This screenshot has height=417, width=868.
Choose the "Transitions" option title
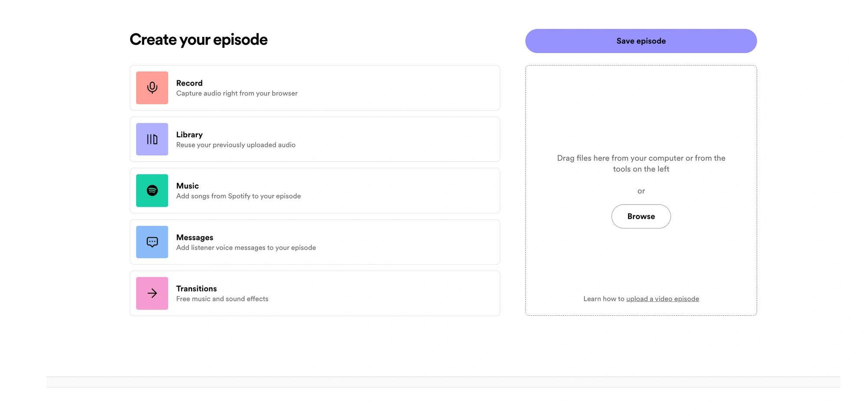point(196,289)
